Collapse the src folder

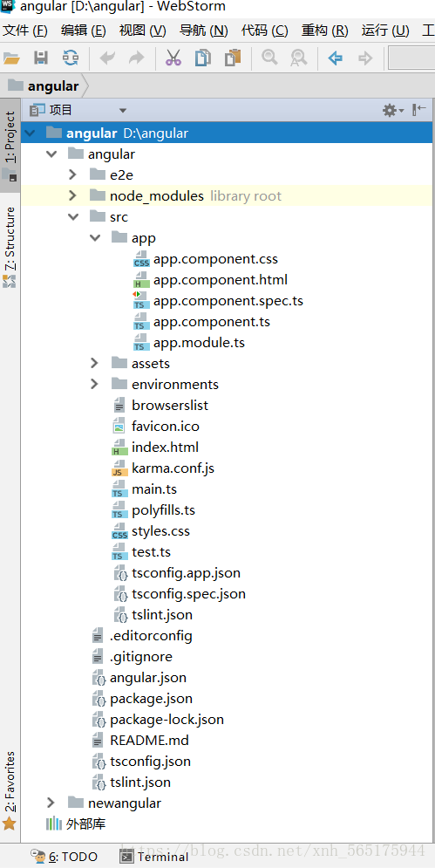[x=73, y=217]
